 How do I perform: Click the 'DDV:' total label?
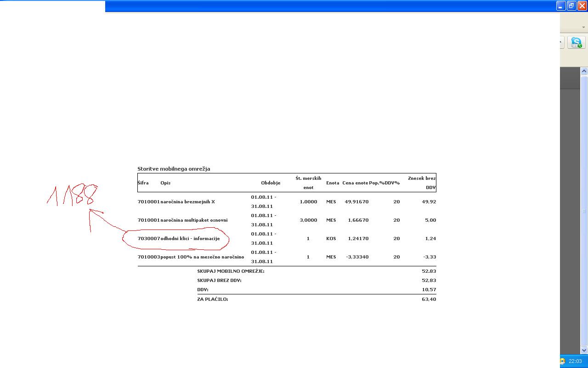(203, 289)
